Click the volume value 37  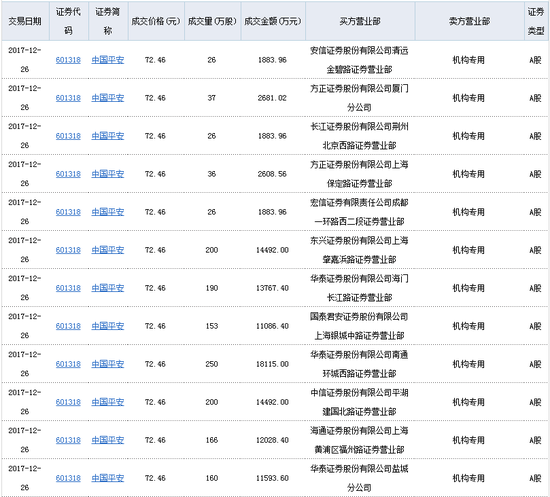212,98
